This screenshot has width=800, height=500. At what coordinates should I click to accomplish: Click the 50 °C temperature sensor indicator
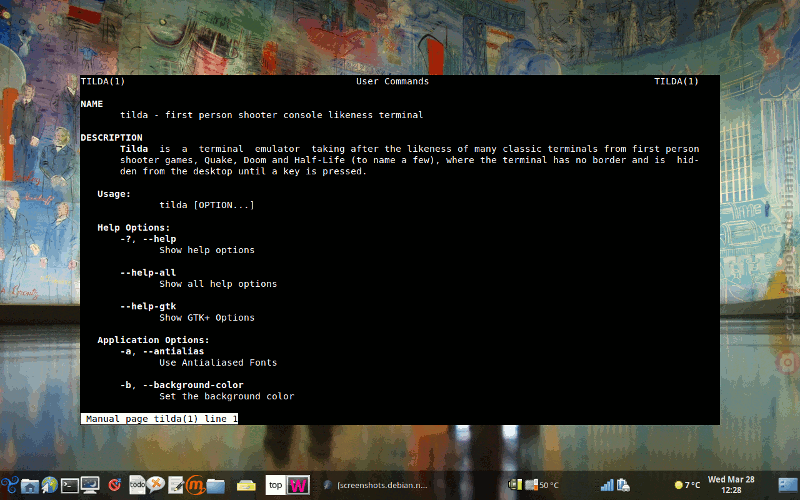pyautogui.click(x=544, y=485)
